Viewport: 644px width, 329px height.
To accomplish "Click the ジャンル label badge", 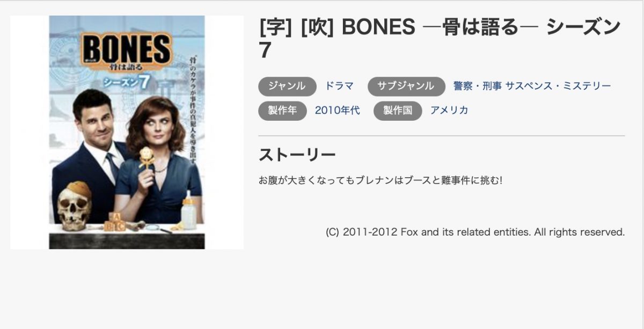I will click(288, 86).
